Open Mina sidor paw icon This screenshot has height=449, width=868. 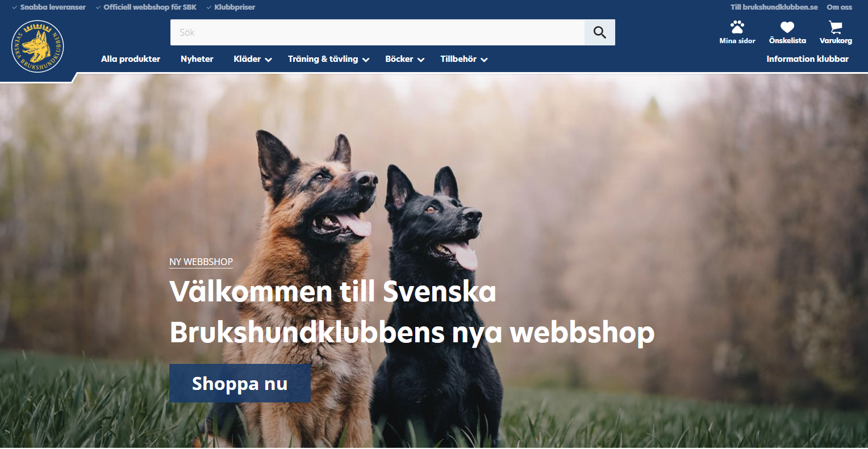tap(737, 27)
